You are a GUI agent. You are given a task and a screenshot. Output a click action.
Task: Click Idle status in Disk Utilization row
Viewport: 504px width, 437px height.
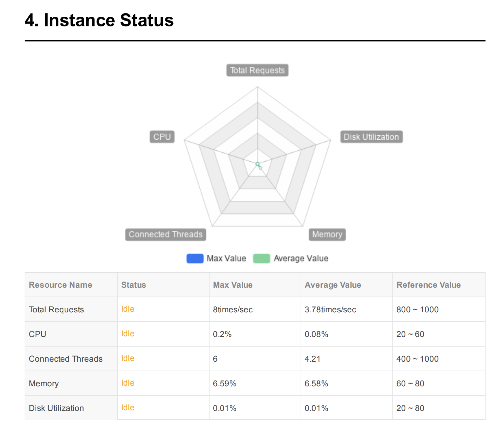[128, 408]
